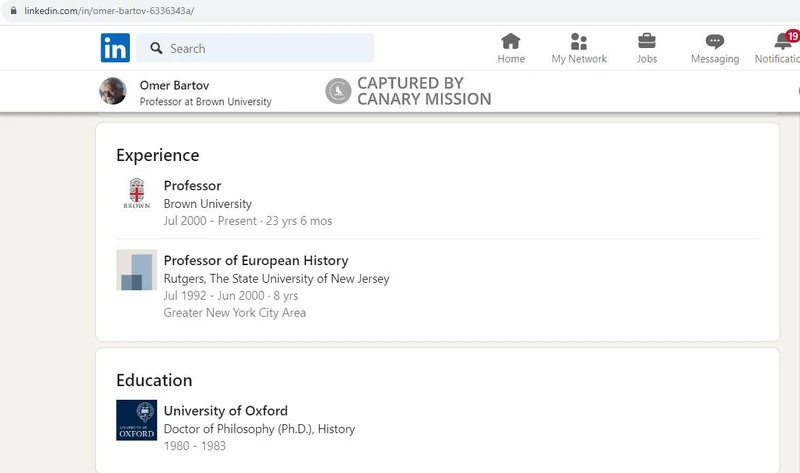Image resolution: width=800 pixels, height=473 pixels.
Task: Click 'Jul 2000 - Present · 23 yrs 6 mos' text
Action: click(248, 221)
